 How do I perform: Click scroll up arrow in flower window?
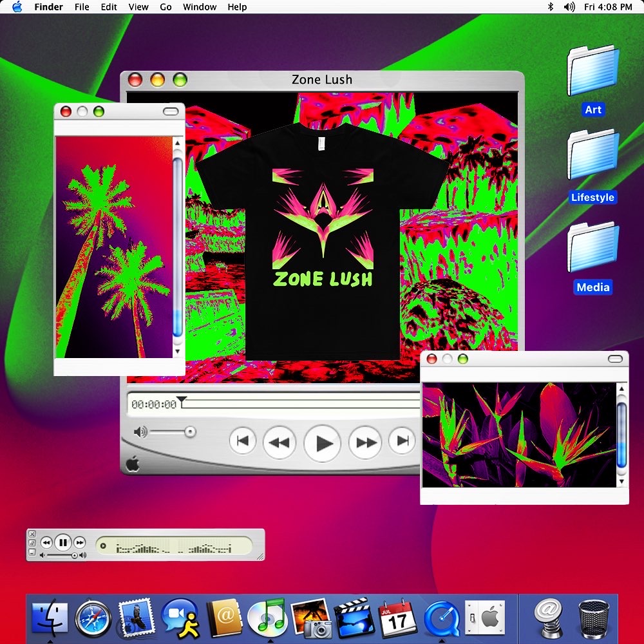click(x=621, y=388)
